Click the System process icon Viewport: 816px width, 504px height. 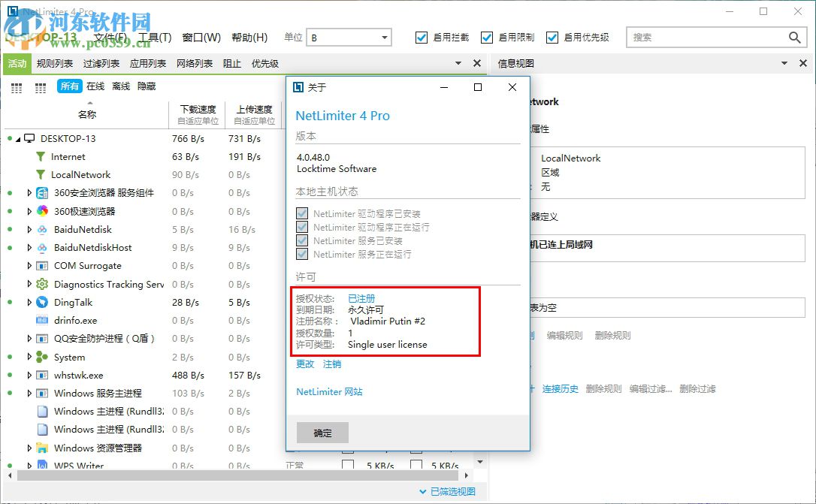(41, 357)
